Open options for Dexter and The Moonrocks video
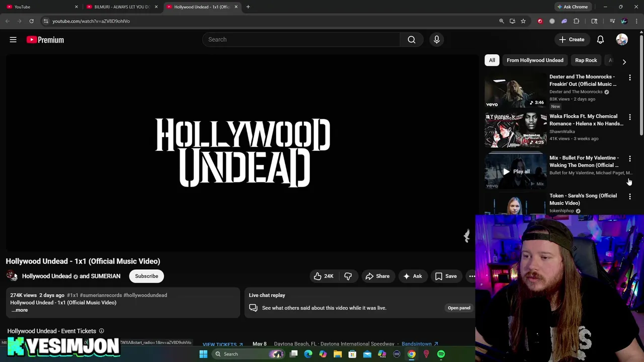Viewport: 644px width, 362px height. (630, 77)
